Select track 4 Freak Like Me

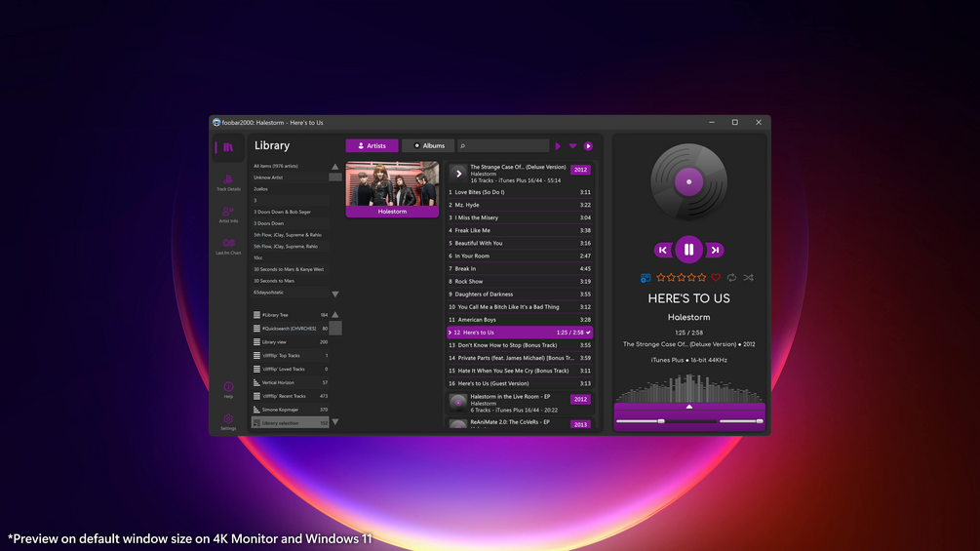click(520, 230)
